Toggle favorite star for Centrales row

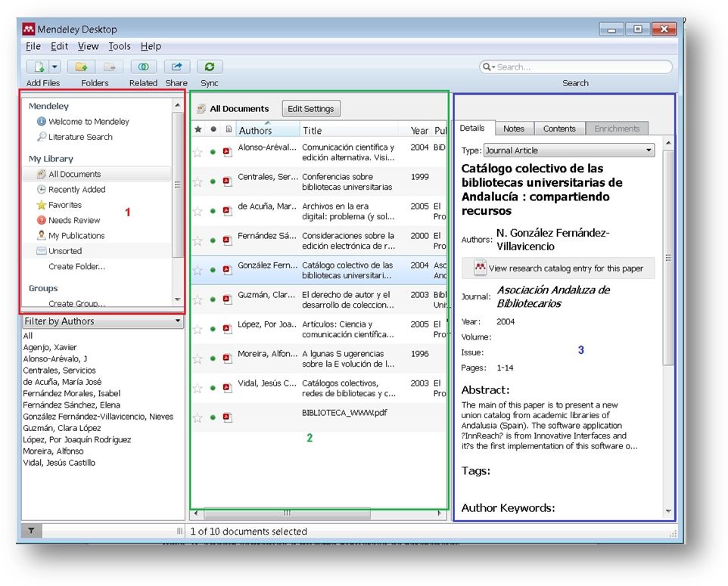(x=198, y=181)
